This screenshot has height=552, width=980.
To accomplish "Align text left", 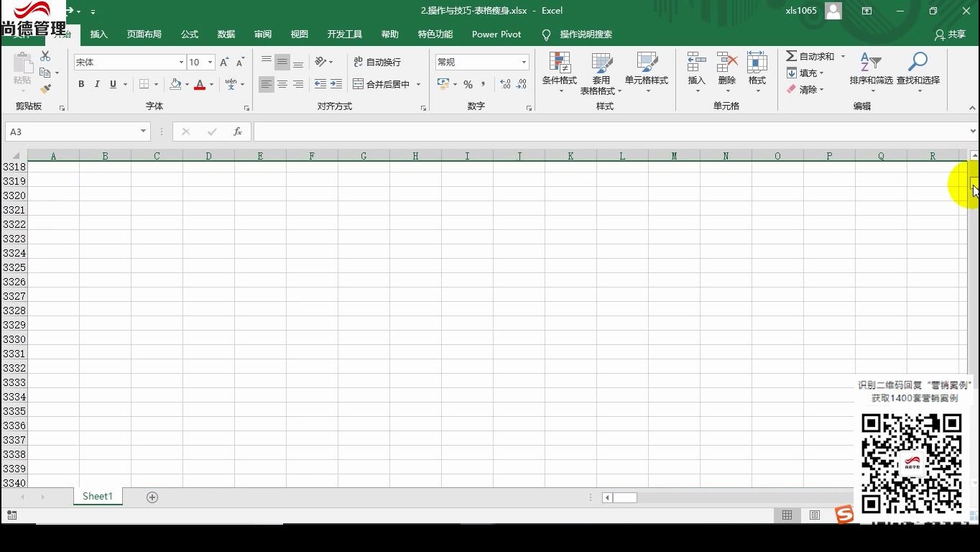I will (267, 84).
